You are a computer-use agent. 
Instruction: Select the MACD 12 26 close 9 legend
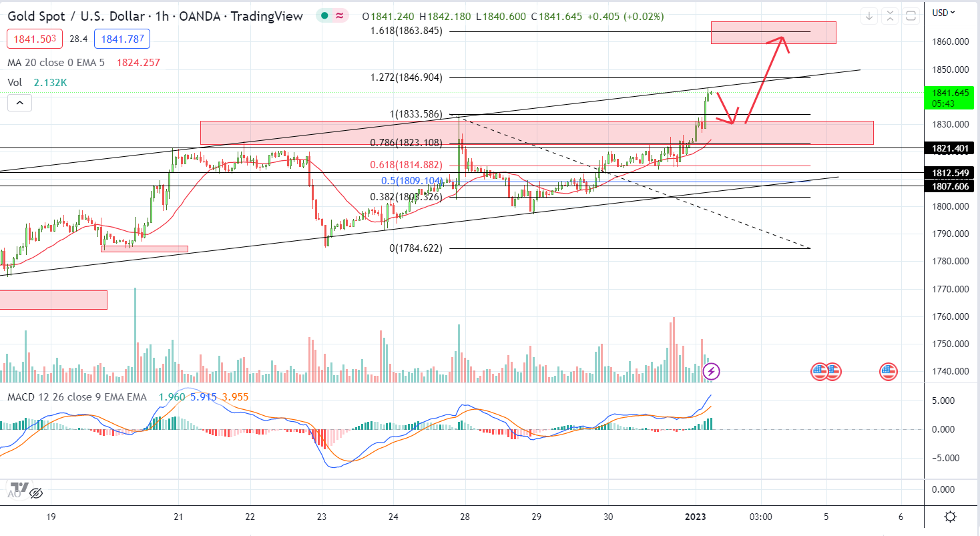(77, 397)
